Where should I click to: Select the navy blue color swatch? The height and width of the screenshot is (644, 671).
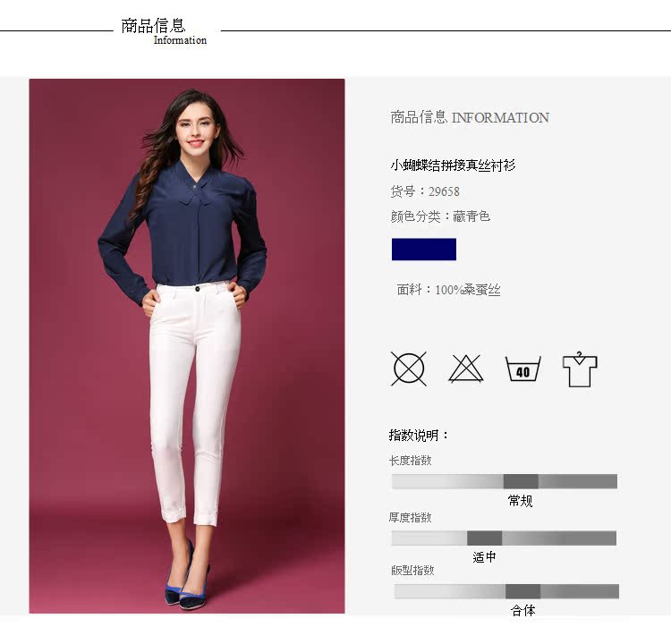pyautogui.click(x=424, y=249)
